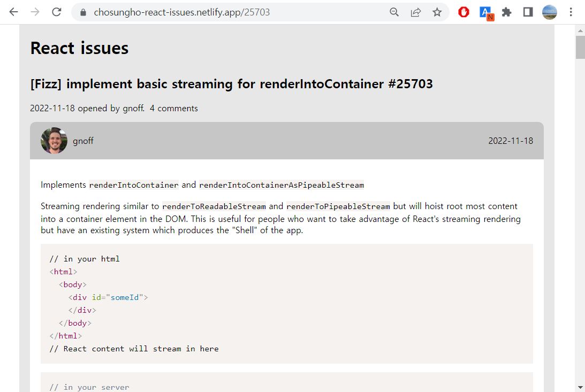Share this page icon
This screenshot has width=585, height=392.
(x=416, y=12)
